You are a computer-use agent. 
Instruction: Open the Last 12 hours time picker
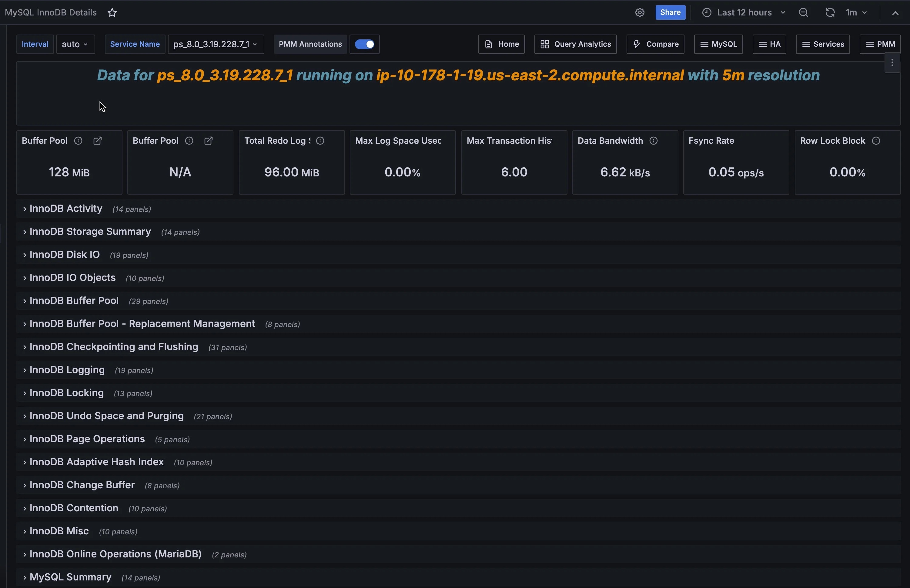pyautogui.click(x=744, y=13)
